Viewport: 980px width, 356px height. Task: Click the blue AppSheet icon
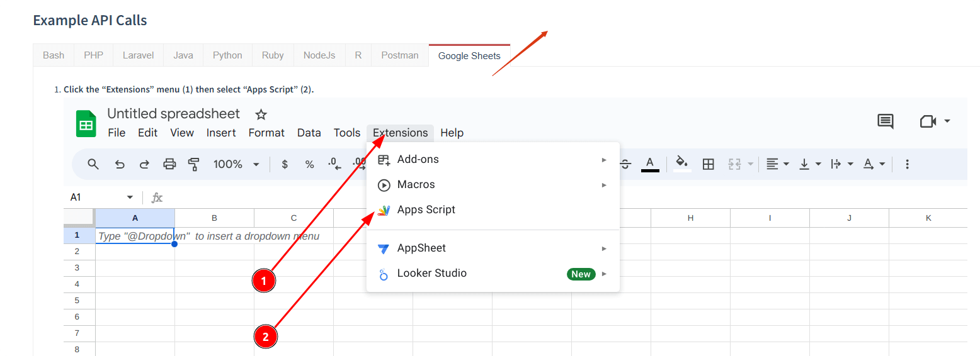click(384, 248)
